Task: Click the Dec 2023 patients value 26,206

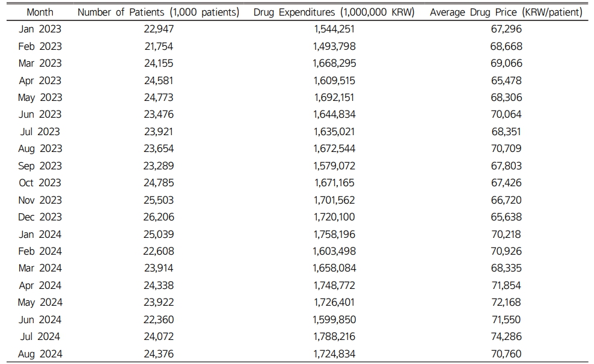Action: (158, 217)
